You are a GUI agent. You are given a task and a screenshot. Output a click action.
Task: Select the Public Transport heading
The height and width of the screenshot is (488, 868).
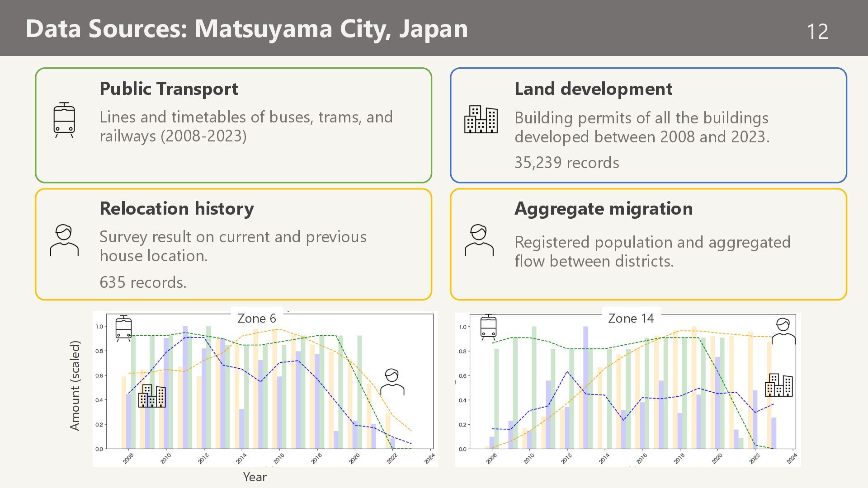tap(169, 89)
